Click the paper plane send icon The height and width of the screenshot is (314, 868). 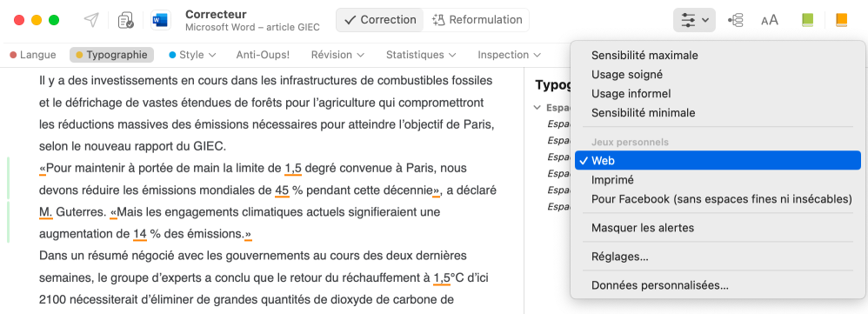pos(91,21)
